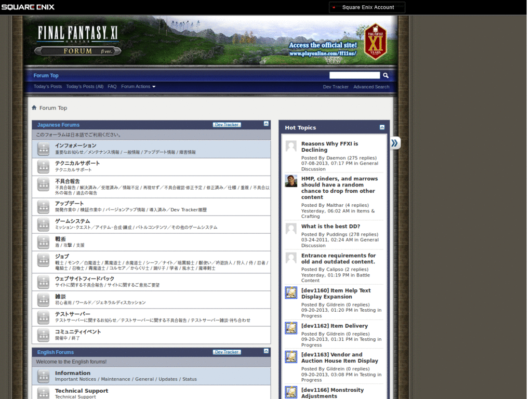
Task: Open 'Reasons Why FFXI is Declining' topic
Action: [x=329, y=147]
